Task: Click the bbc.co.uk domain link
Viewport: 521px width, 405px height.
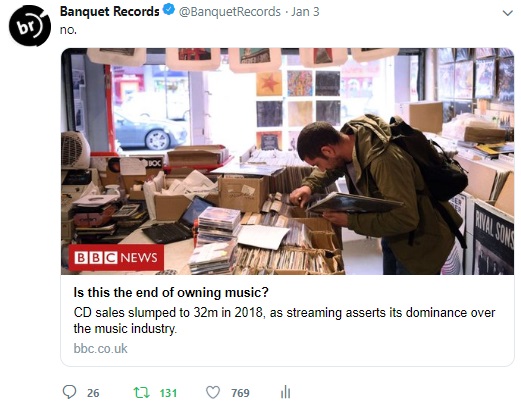Action: [x=101, y=349]
